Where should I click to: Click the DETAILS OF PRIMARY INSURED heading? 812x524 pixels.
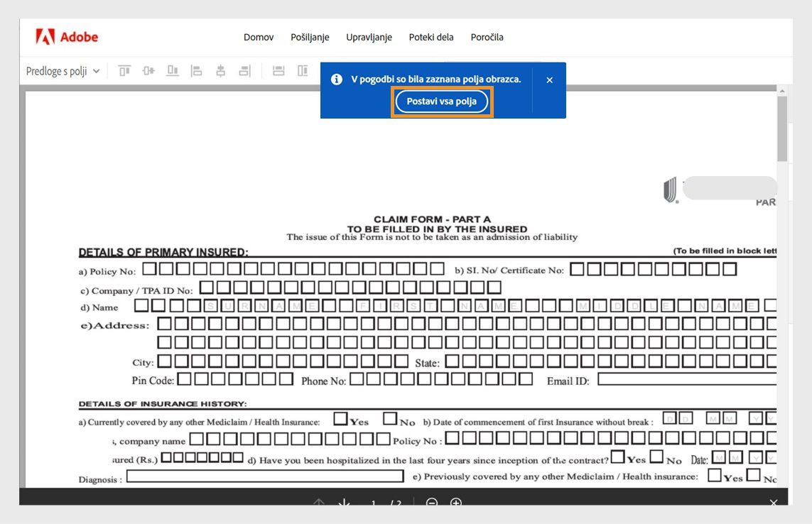[x=163, y=252]
